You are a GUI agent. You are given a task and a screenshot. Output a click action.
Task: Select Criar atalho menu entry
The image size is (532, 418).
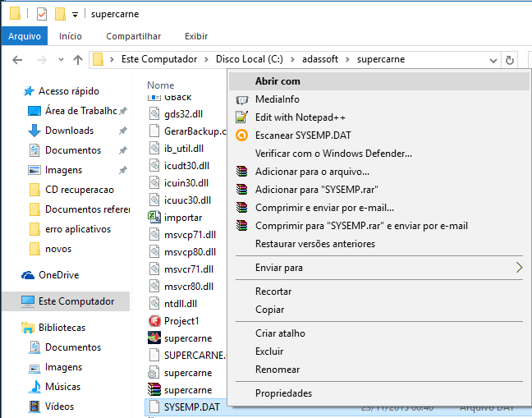379,333
